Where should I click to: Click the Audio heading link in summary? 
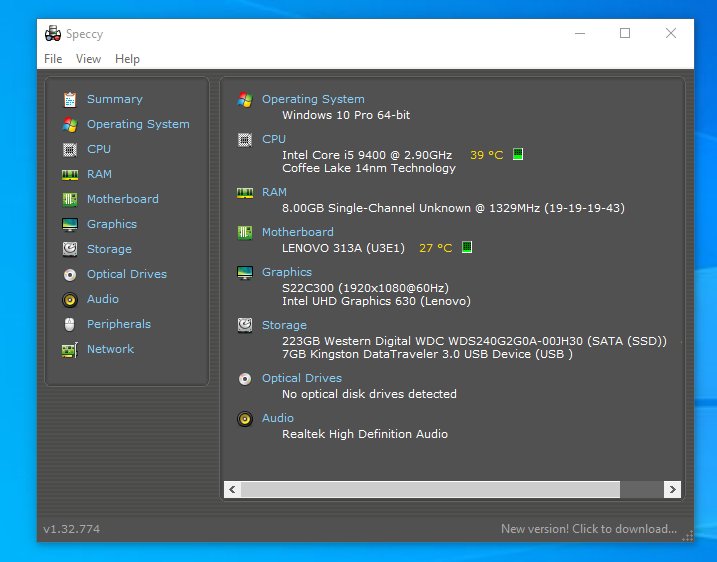(278, 418)
